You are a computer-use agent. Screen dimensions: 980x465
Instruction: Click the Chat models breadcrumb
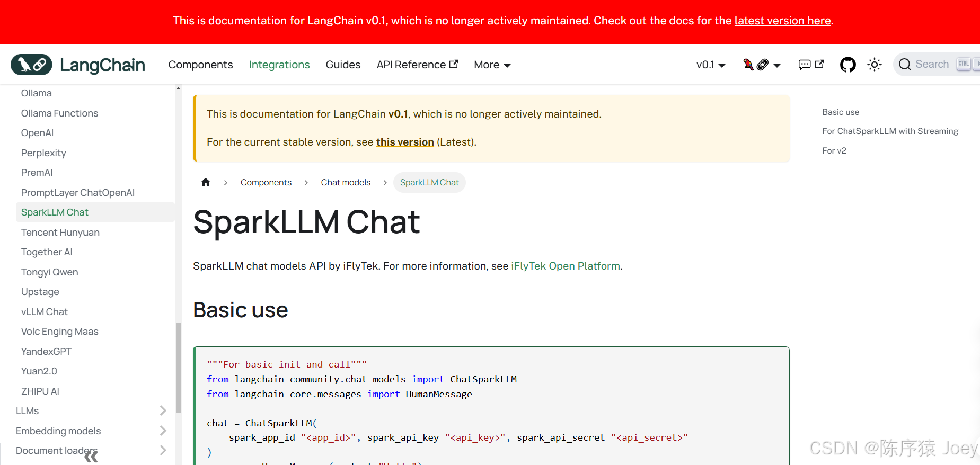[x=346, y=182]
